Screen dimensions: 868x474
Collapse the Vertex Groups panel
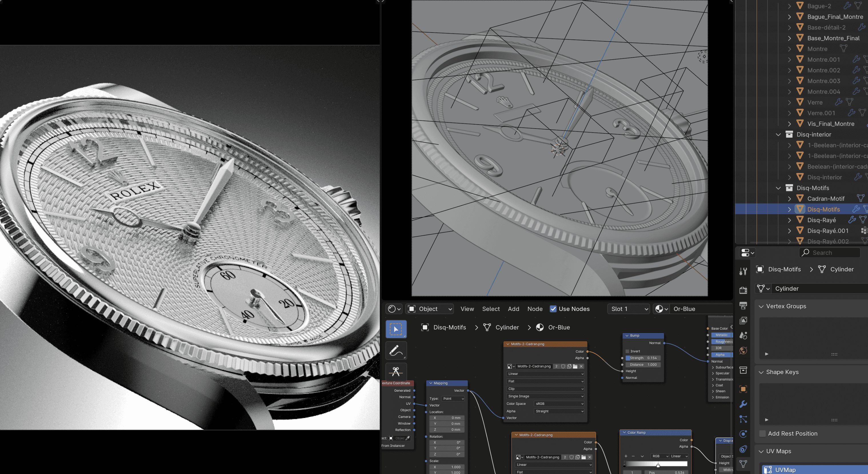tap(761, 306)
